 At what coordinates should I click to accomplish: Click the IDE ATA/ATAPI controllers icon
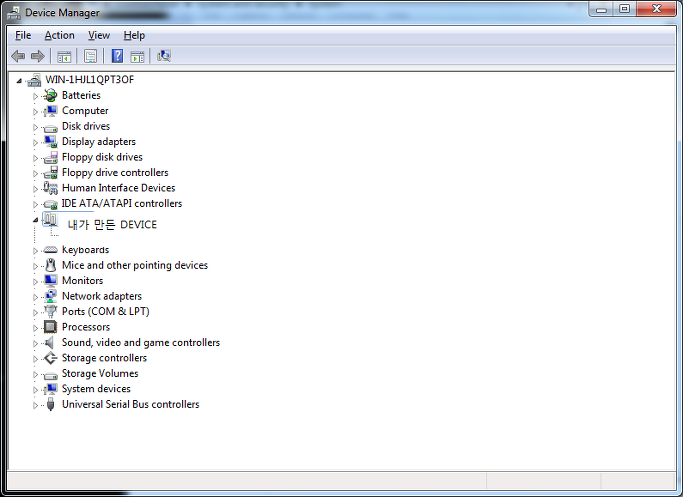pyautogui.click(x=51, y=203)
